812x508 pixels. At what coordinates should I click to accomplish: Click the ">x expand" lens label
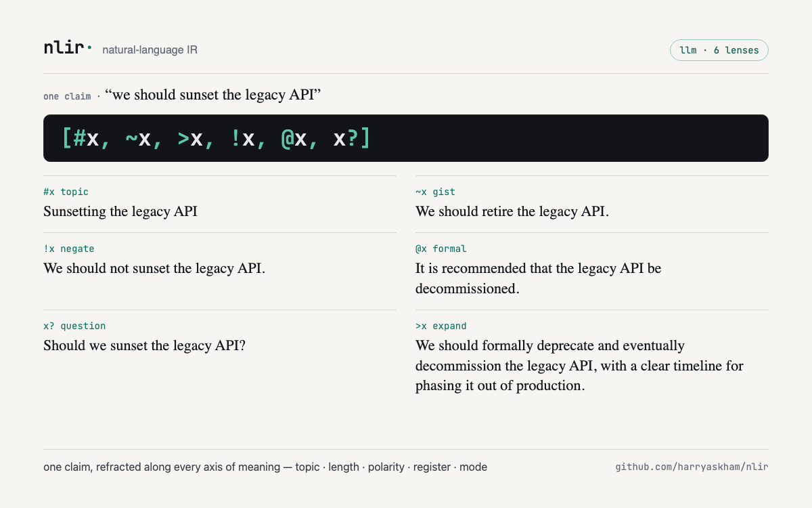[x=441, y=326]
